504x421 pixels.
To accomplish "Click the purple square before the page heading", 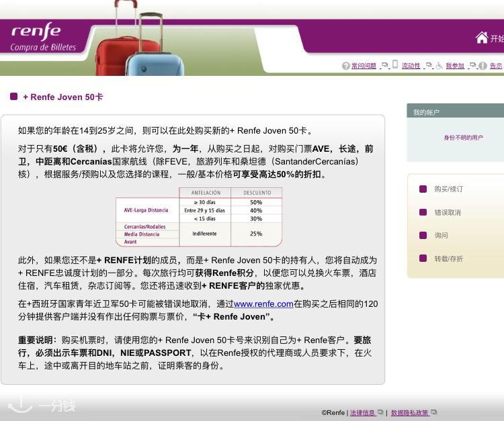I will click(x=14, y=96).
